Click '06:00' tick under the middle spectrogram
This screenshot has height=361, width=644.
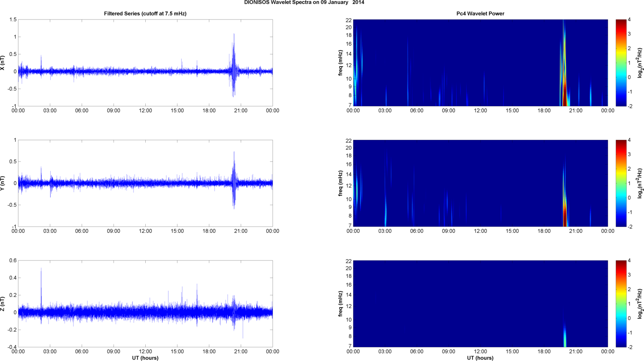pos(416,231)
